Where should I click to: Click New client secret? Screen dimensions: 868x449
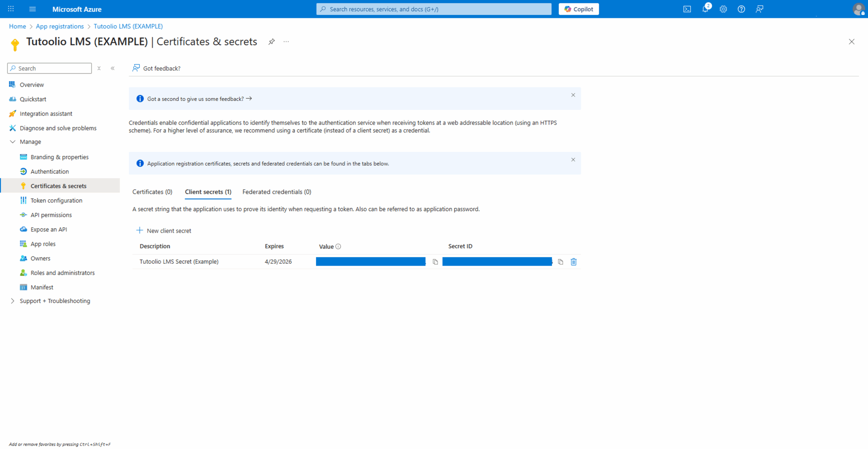coord(164,231)
